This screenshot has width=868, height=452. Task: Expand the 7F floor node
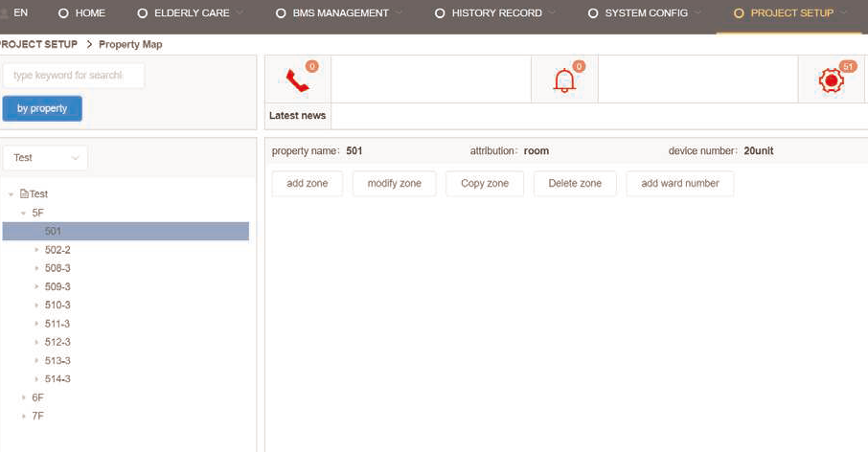(23, 416)
